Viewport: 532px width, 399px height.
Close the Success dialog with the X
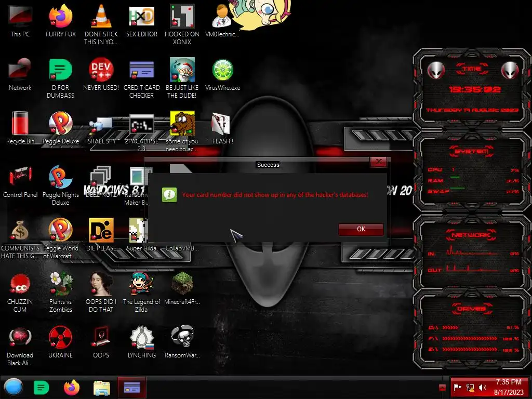(379, 162)
